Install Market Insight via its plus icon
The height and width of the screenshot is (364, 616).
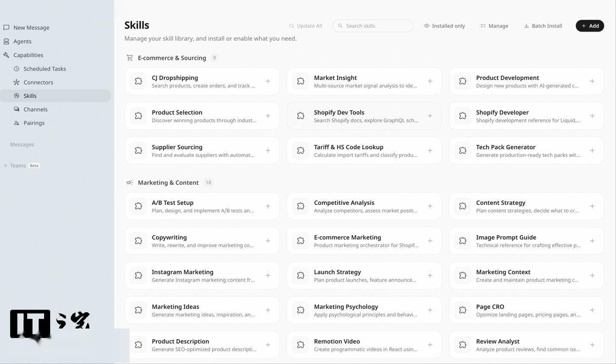tap(430, 81)
